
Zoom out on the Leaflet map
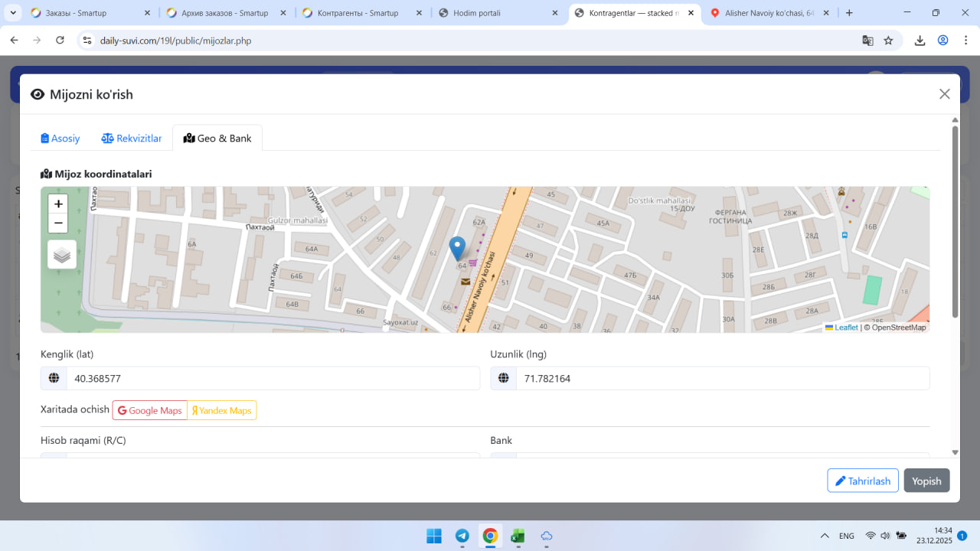point(58,223)
